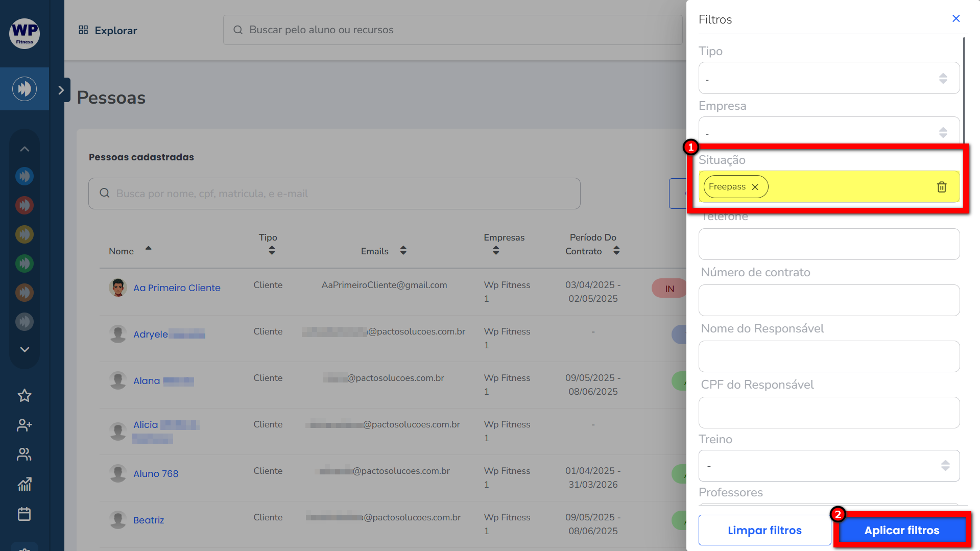The width and height of the screenshot is (980, 551).
Task: Remove the Freepass filter tag
Action: pyautogui.click(x=755, y=187)
